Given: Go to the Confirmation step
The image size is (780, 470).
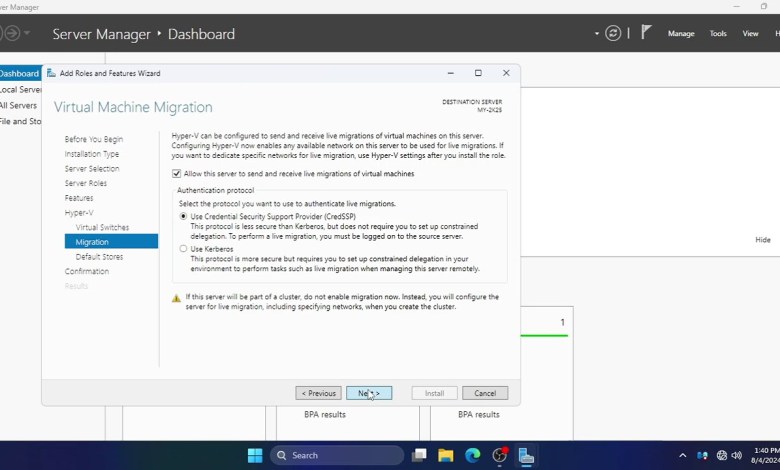Looking at the screenshot, I should point(87,271).
